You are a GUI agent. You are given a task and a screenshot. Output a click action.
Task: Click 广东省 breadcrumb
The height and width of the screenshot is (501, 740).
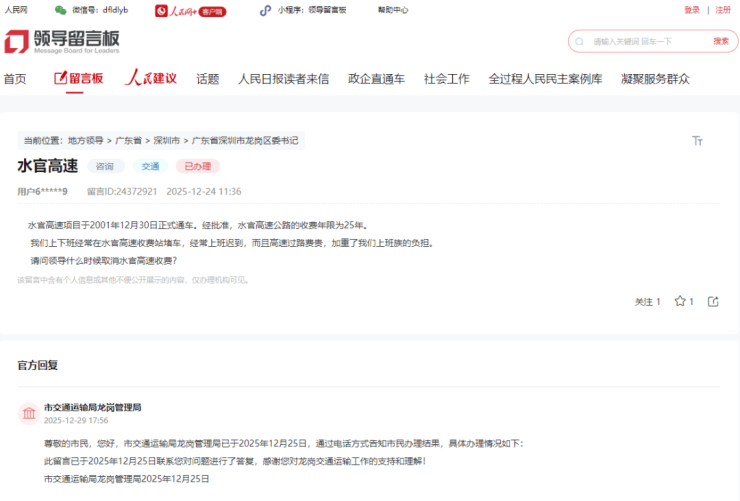128,141
